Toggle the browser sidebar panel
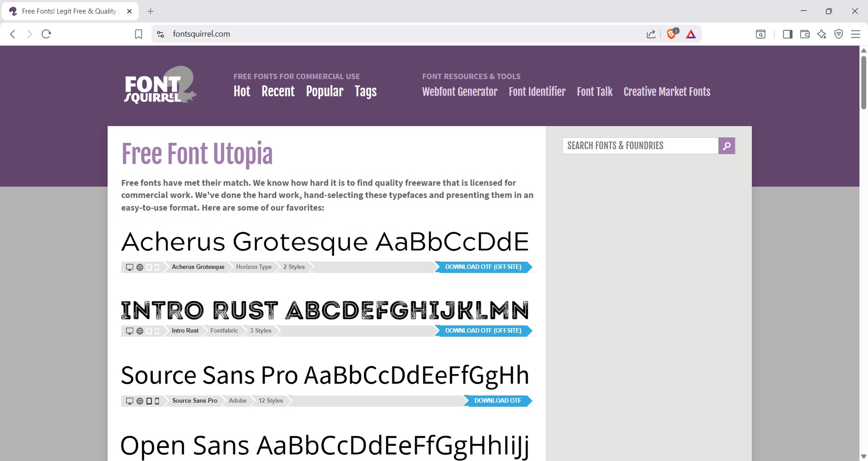This screenshot has width=868, height=461. [x=788, y=34]
